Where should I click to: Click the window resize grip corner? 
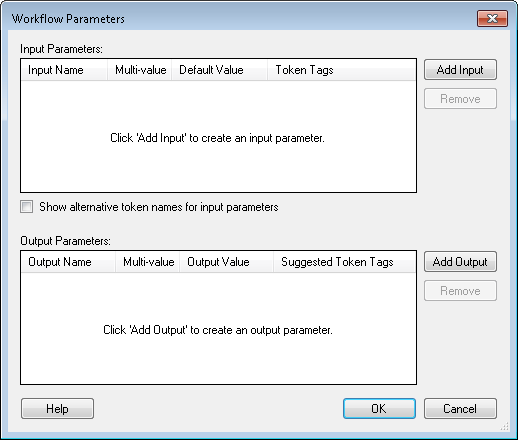point(505,427)
